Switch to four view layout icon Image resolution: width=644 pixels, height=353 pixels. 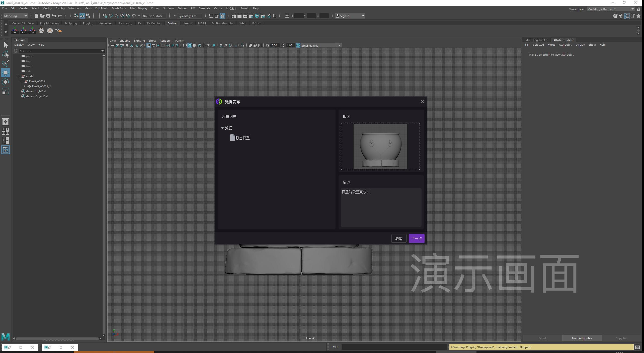tap(6, 131)
